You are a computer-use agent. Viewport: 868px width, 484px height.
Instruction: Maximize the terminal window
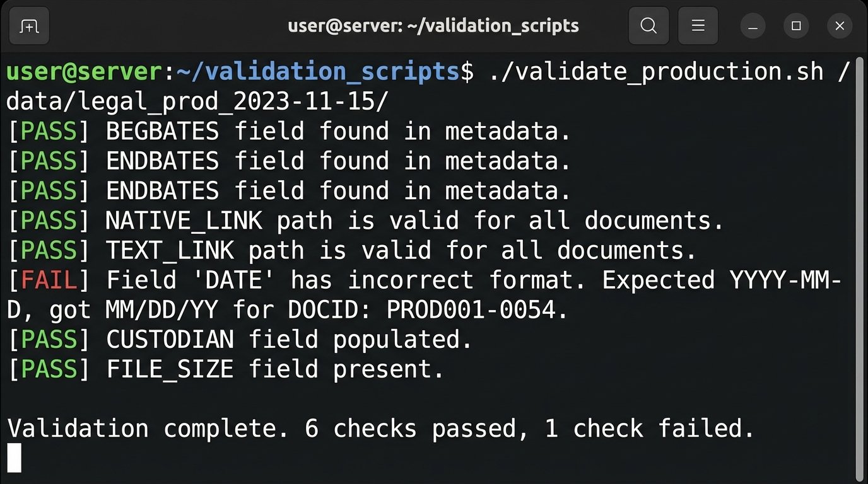coord(796,26)
